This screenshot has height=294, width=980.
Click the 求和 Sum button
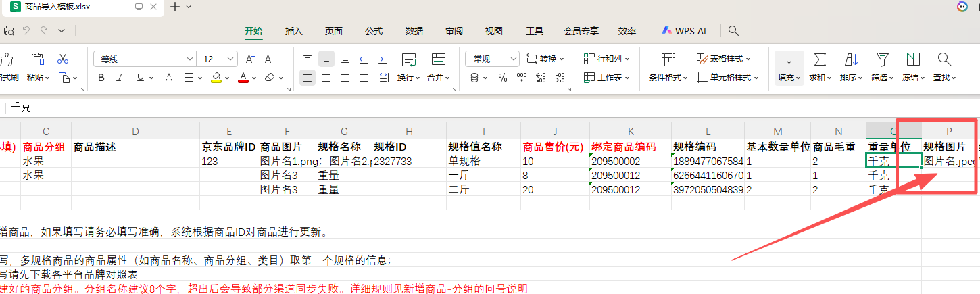tap(820, 67)
